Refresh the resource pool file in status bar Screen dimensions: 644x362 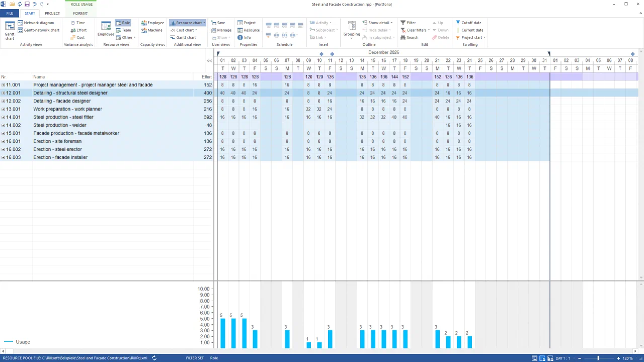[154, 358]
